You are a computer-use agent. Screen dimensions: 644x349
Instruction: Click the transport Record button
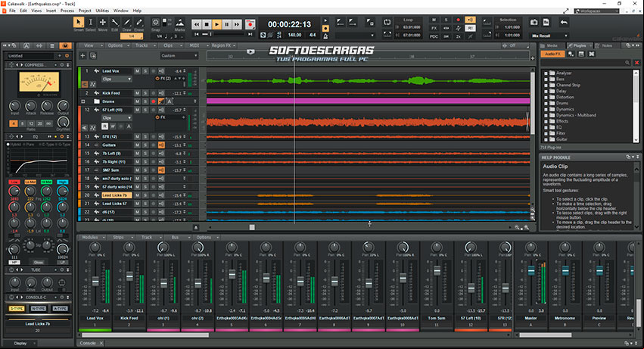(250, 25)
